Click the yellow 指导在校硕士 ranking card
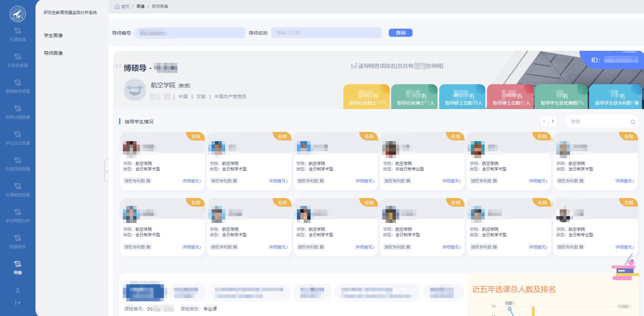This screenshot has height=316, width=644. pos(366,97)
